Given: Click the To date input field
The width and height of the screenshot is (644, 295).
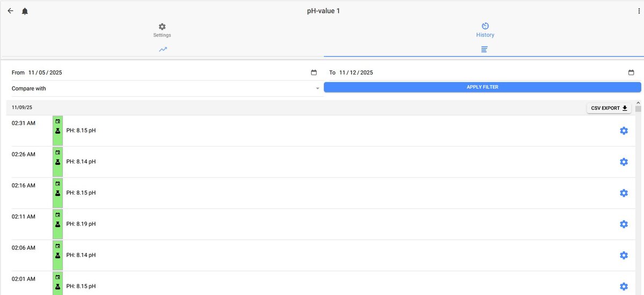Looking at the screenshot, I should point(482,73).
